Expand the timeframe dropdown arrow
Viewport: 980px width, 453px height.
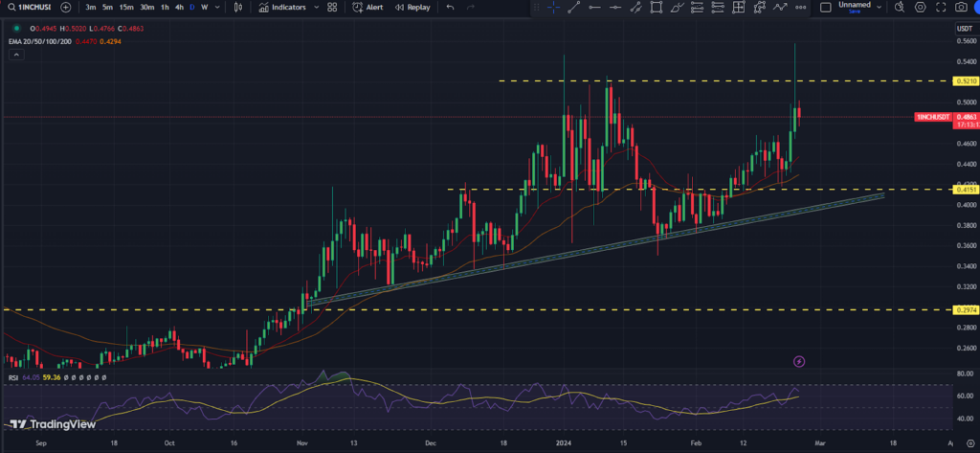click(217, 8)
